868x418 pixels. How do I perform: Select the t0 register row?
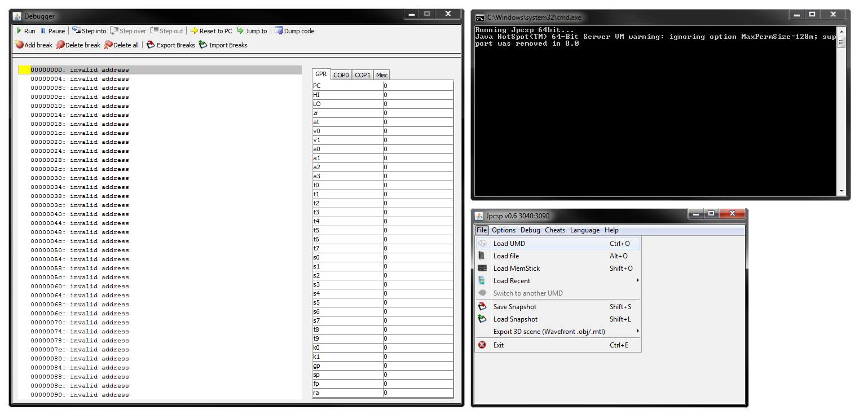pyautogui.click(x=383, y=185)
